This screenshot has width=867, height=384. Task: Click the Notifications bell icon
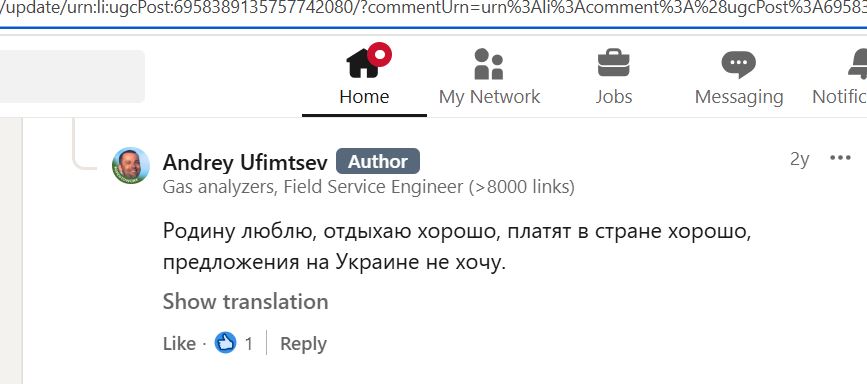click(x=858, y=64)
